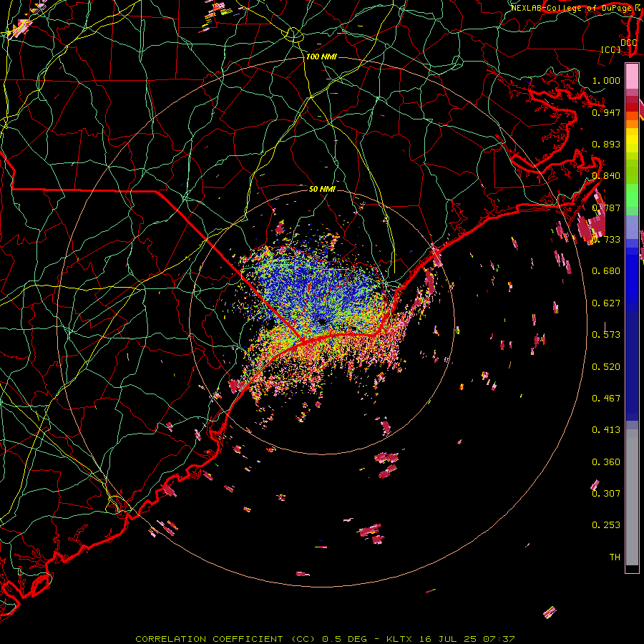Click the 0.360 scale value

point(606,462)
